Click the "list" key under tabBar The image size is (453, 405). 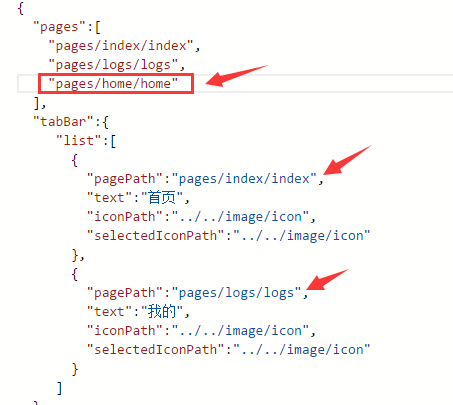tap(79, 141)
